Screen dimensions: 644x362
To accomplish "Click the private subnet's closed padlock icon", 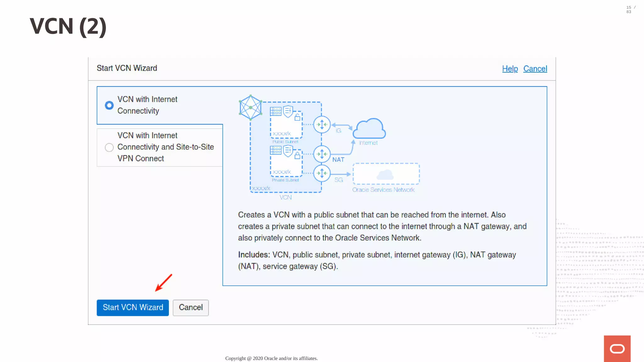I will [x=297, y=155].
